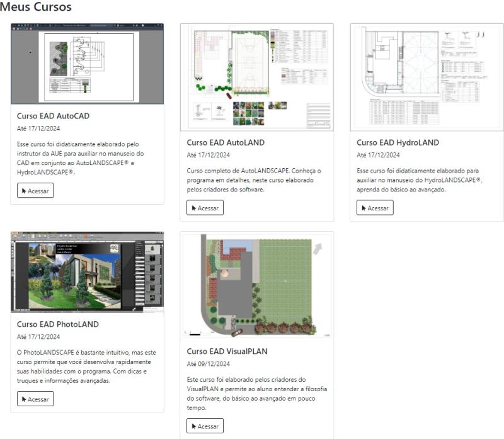
Task: Select the 'Curso EAD AutoLAND' heading
Action: (x=226, y=143)
